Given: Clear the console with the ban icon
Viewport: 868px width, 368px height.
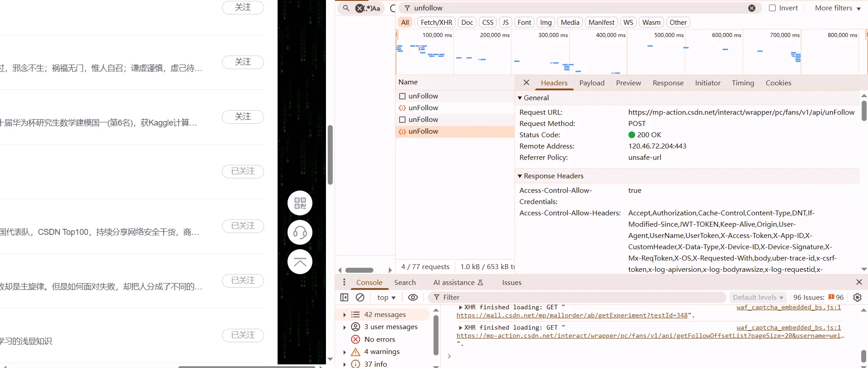Looking at the screenshot, I should tap(360, 297).
